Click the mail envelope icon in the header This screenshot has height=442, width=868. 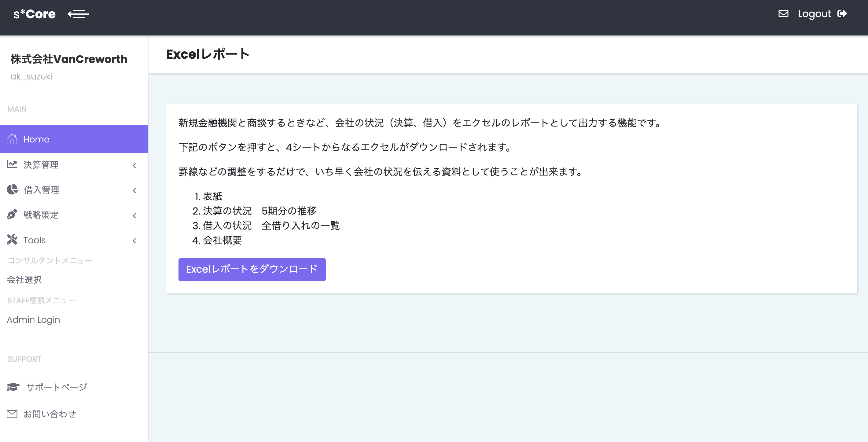pos(783,13)
